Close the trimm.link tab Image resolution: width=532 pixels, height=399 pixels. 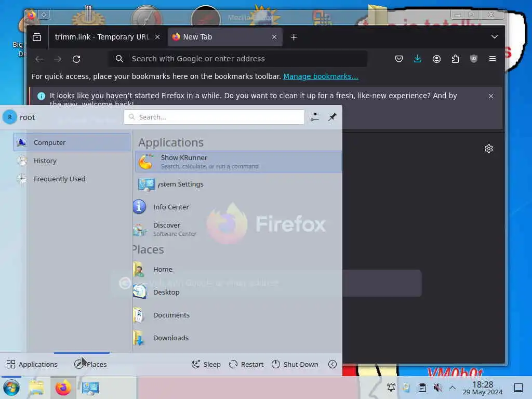[x=157, y=37]
